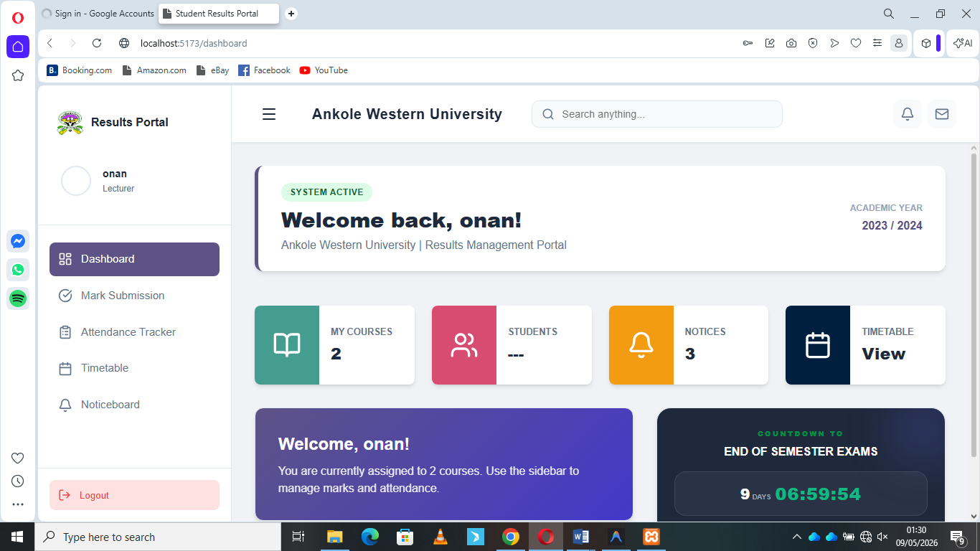Toggle the hamburger sidebar menu icon
Screen dimensions: 980x551
(x=269, y=114)
